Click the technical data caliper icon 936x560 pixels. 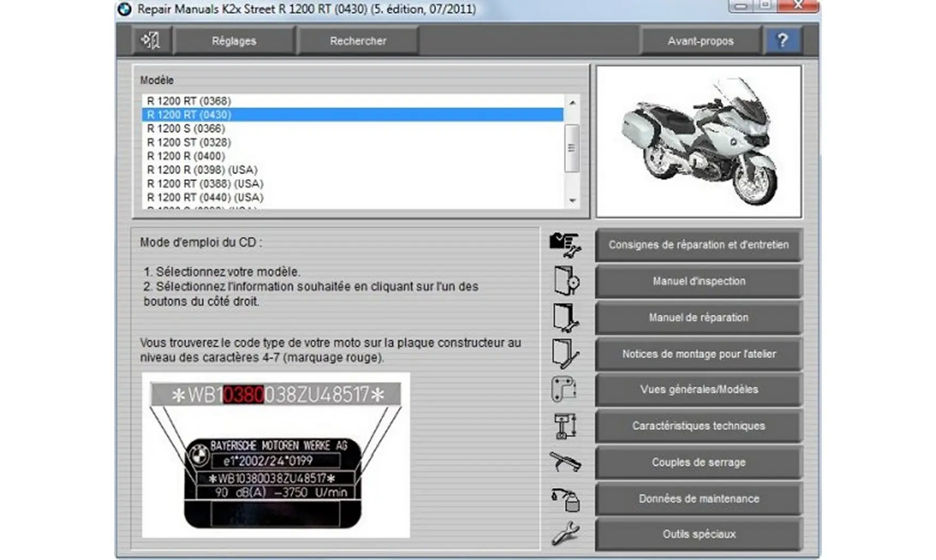click(x=565, y=426)
